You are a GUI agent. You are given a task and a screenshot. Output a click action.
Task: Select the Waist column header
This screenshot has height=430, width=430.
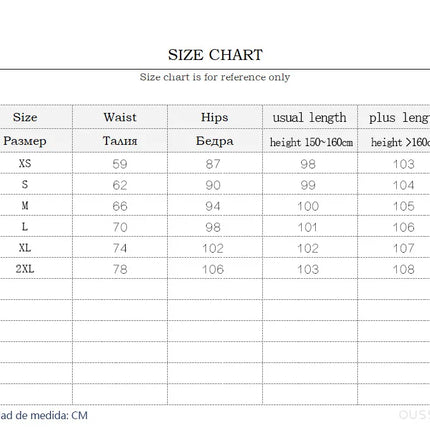tap(120, 117)
